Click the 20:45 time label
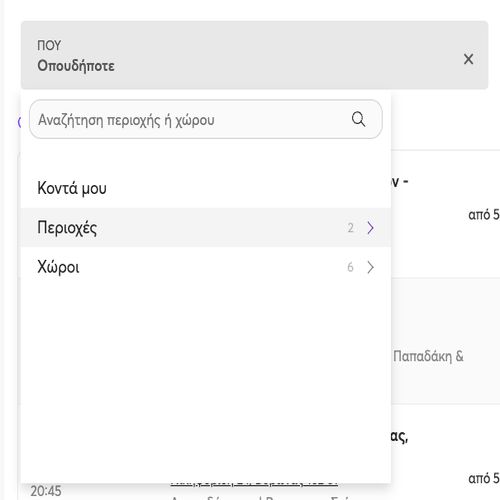This screenshot has width=500, height=500. 46,491
